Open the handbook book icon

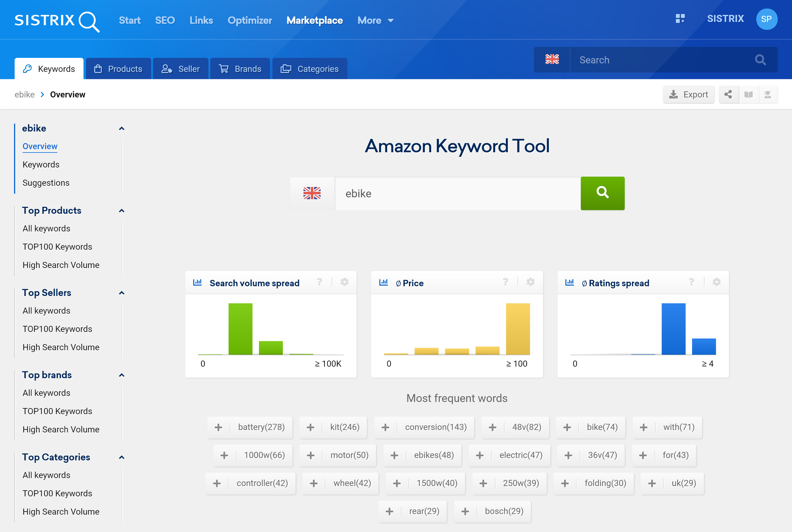coord(748,94)
